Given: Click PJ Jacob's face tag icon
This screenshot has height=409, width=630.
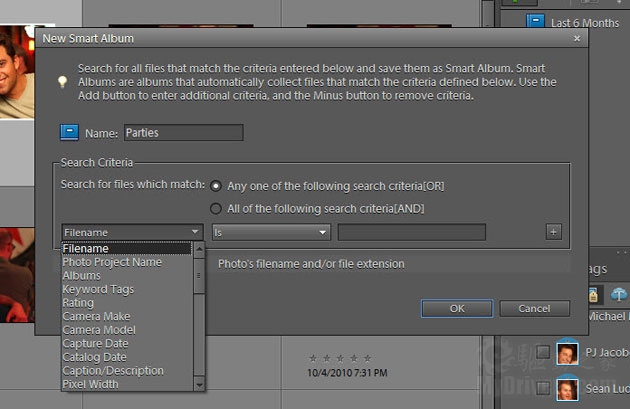Looking at the screenshot, I should [567, 352].
